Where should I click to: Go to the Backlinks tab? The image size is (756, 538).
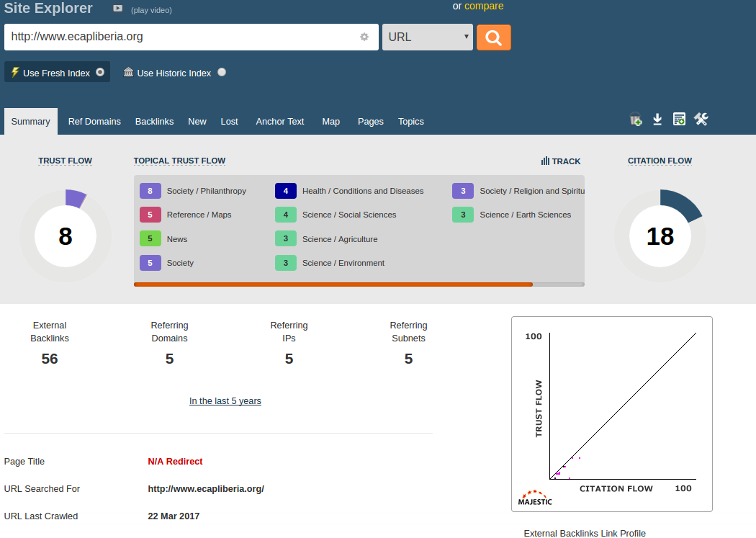point(155,122)
